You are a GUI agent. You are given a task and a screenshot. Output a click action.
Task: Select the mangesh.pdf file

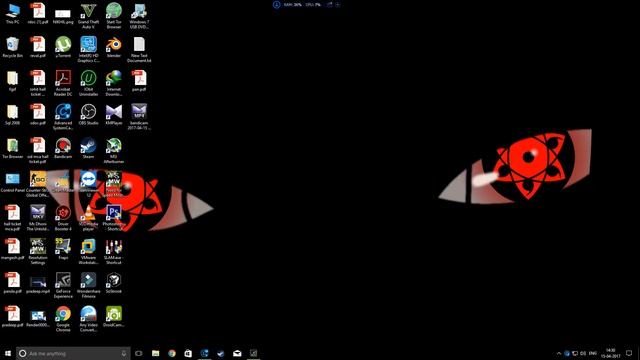coord(13,249)
